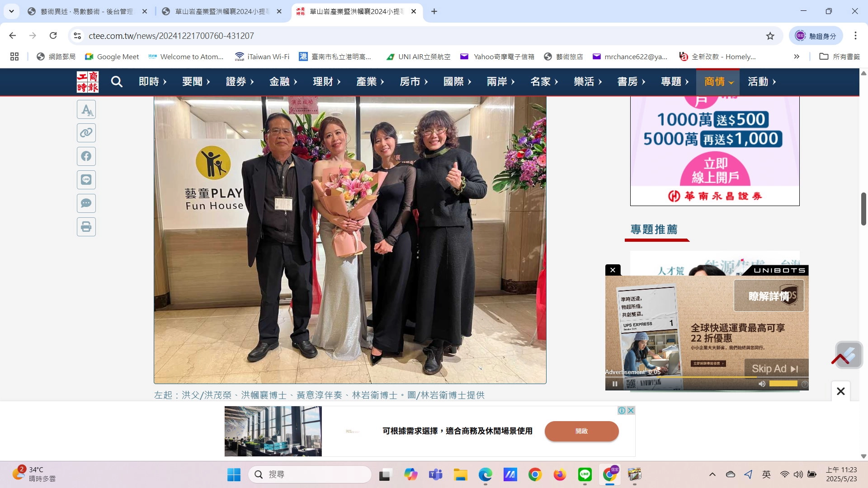
Task: Open site search magnifier icon
Action: coord(117,82)
